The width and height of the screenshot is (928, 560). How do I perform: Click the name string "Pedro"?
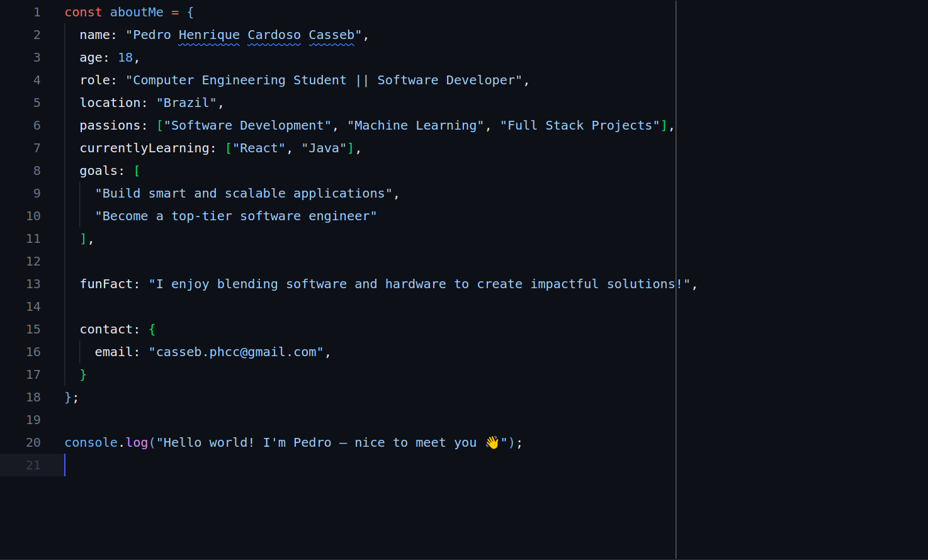click(x=152, y=35)
